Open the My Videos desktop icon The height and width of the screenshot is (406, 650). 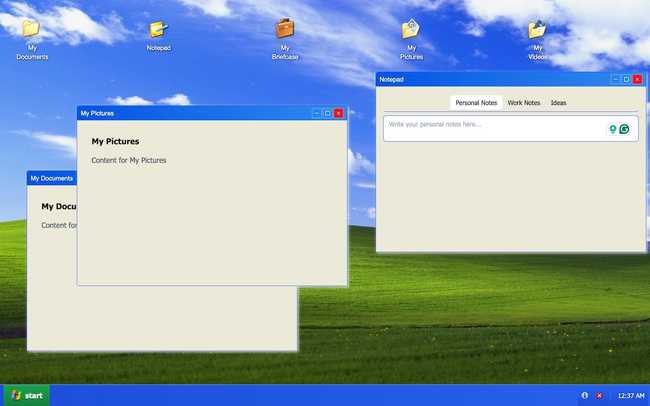click(537, 39)
